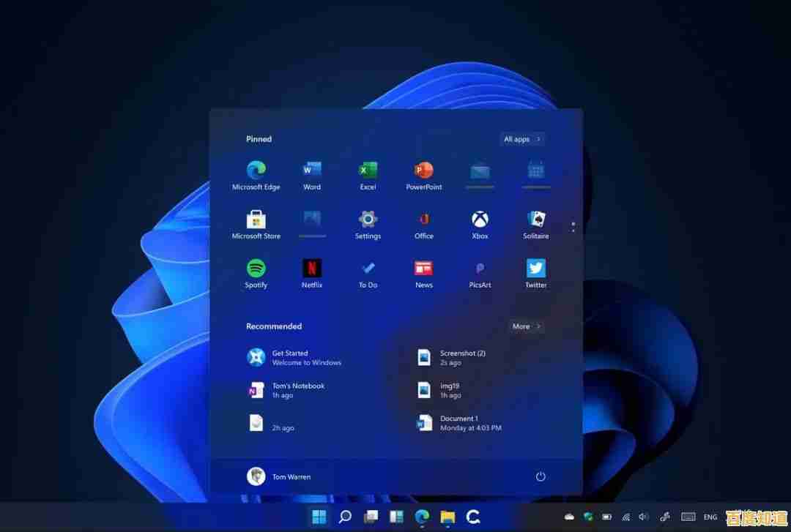The height and width of the screenshot is (532, 791).
Task: Open Netflix
Action: [312, 272]
